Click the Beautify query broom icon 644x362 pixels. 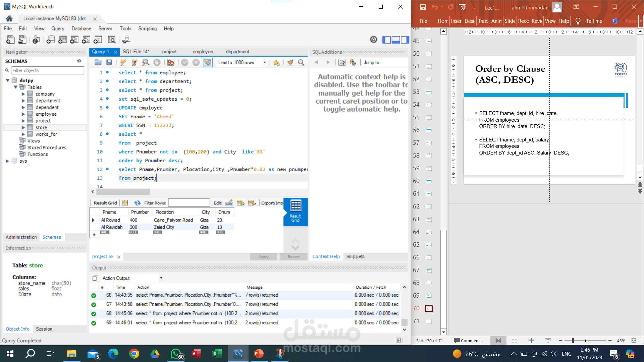pos(290,62)
